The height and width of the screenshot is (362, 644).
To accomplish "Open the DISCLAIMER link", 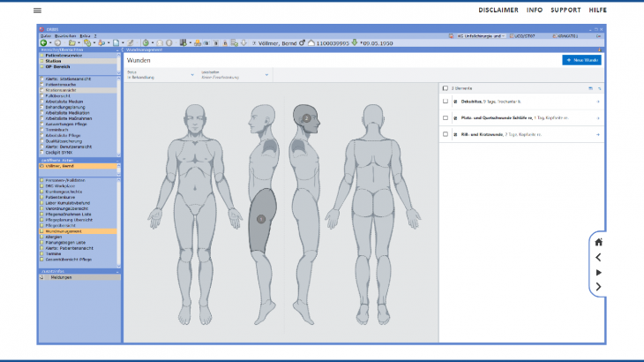I will [498, 10].
